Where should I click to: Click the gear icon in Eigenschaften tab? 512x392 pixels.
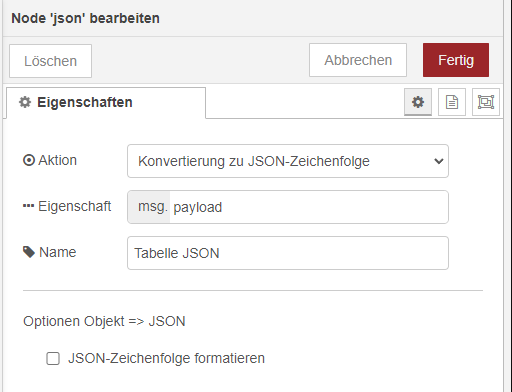pyautogui.click(x=25, y=102)
